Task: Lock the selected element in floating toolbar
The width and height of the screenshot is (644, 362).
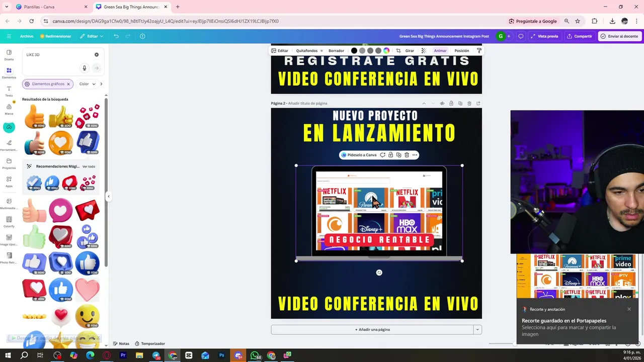Action: coord(390,155)
